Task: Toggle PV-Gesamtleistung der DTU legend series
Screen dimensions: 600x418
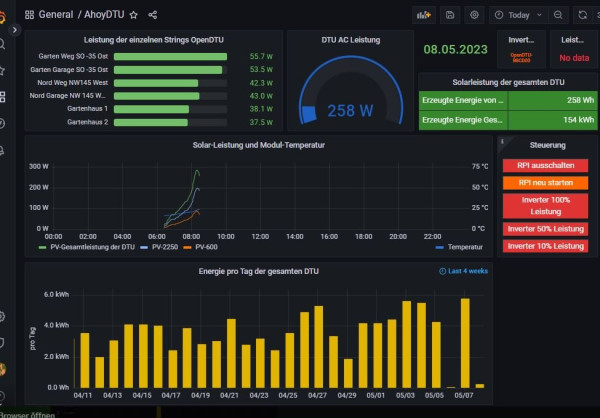Action: [x=89, y=246]
